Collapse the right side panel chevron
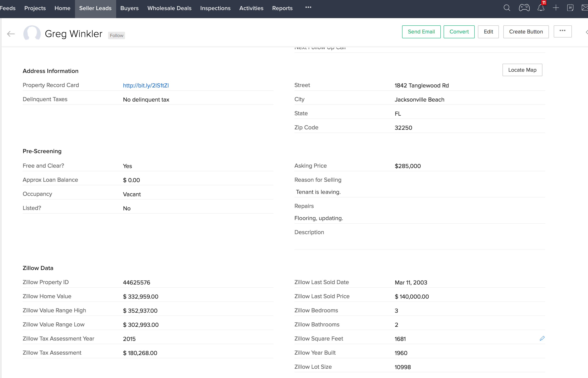 coord(587,32)
